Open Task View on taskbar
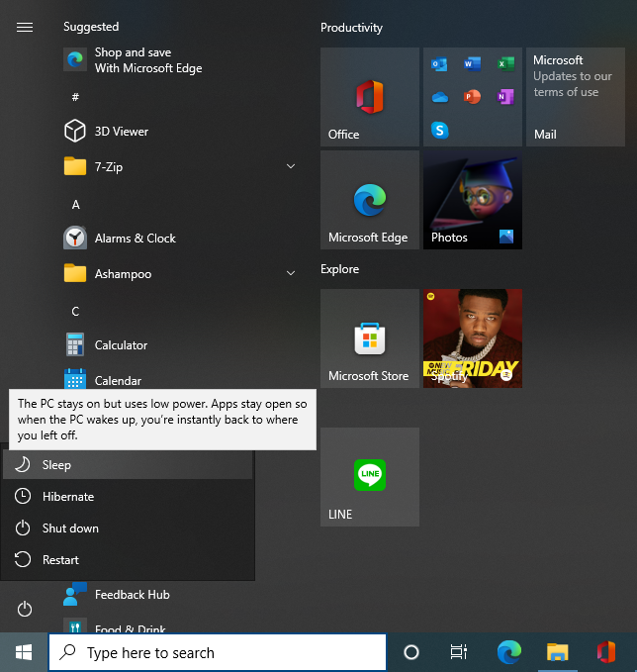This screenshot has height=672, width=637. point(458,652)
